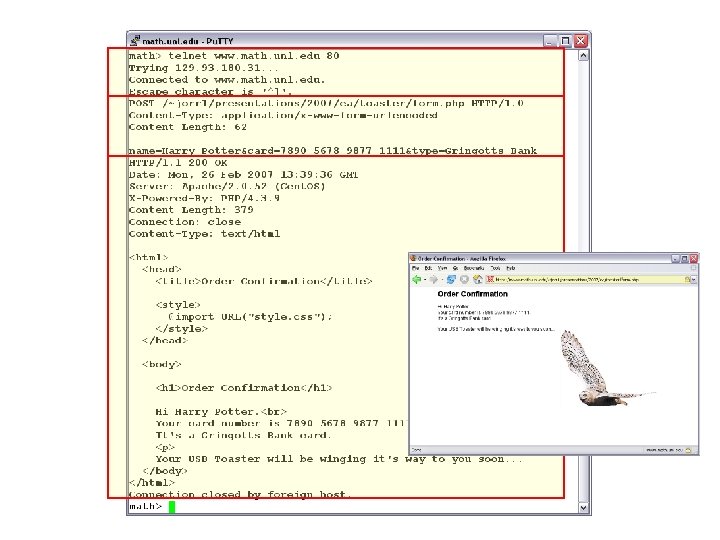The width and height of the screenshot is (720, 540).
Task: Open the Go menu in Firefox
Action: coord(456,268)
